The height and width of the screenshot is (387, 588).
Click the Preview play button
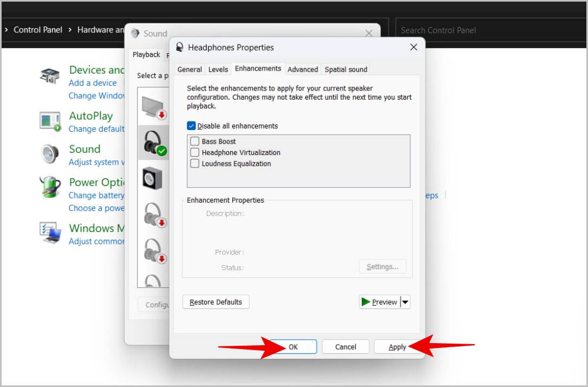tap(380, 302)
